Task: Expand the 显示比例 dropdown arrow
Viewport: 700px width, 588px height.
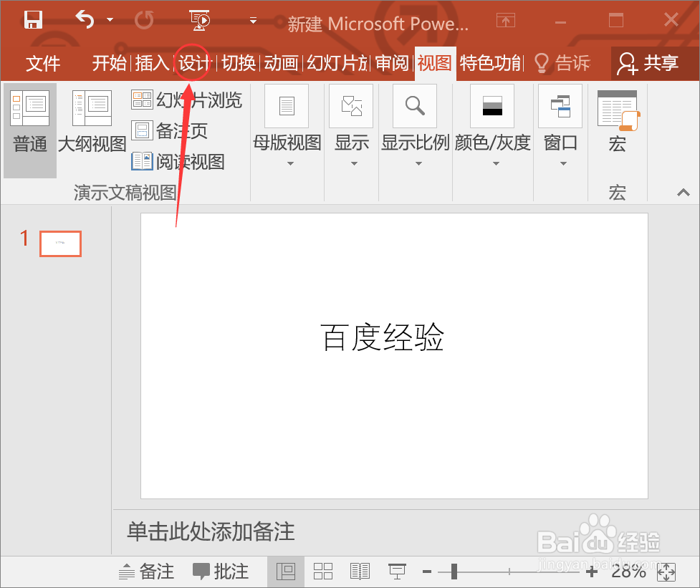Action: click(418, 164)
